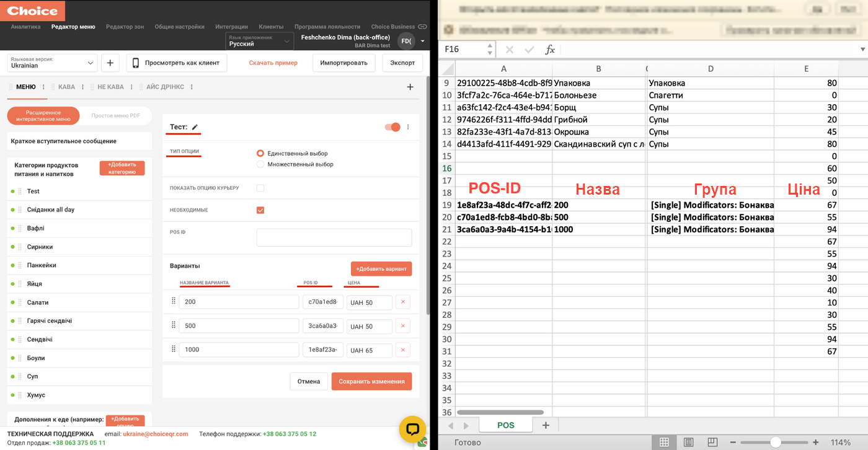The width and height of the screenshot is (868, 450).
Task: Click the Просмотреть как клиент button
Action: tap(177, 63)
